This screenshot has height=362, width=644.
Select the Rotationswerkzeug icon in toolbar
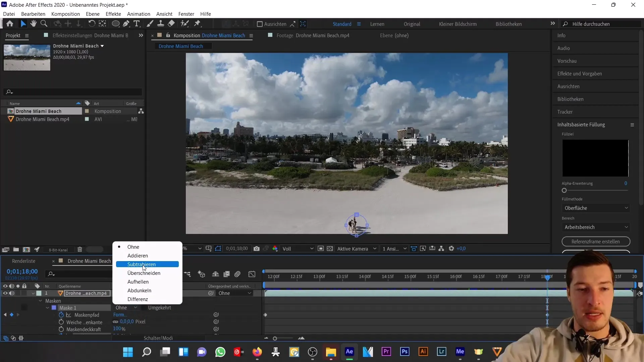(91, 24)
